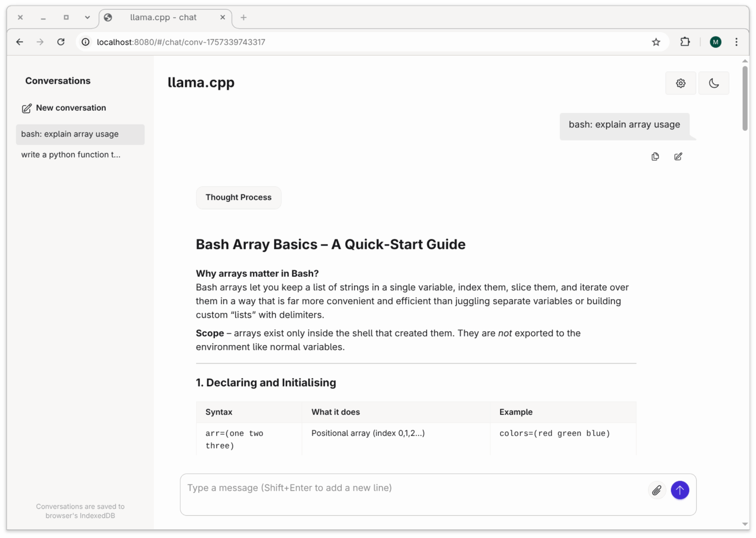Open the browser three-dot menu
The height and width of the screenshot is (538, 756).
[736, 42]
